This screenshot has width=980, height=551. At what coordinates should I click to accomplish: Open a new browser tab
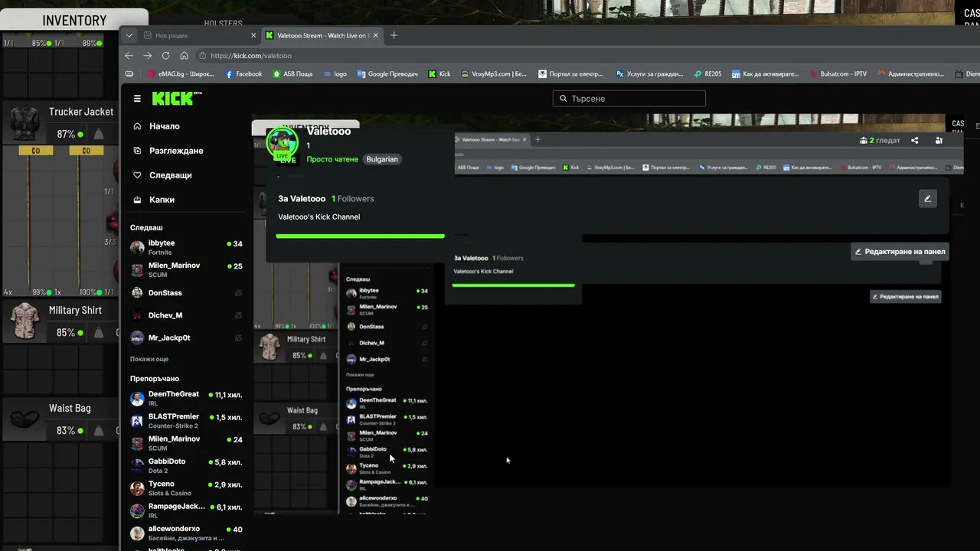pos(394,35)
